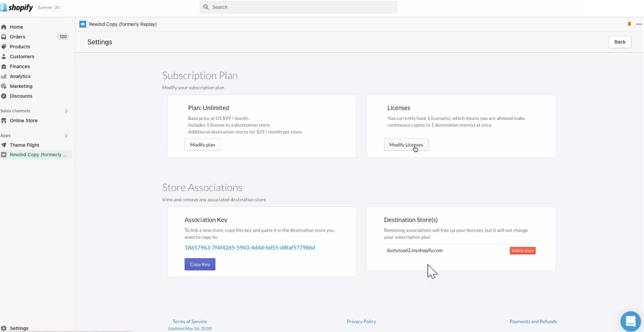Click the purple Copy Key button

pos(200,264)
